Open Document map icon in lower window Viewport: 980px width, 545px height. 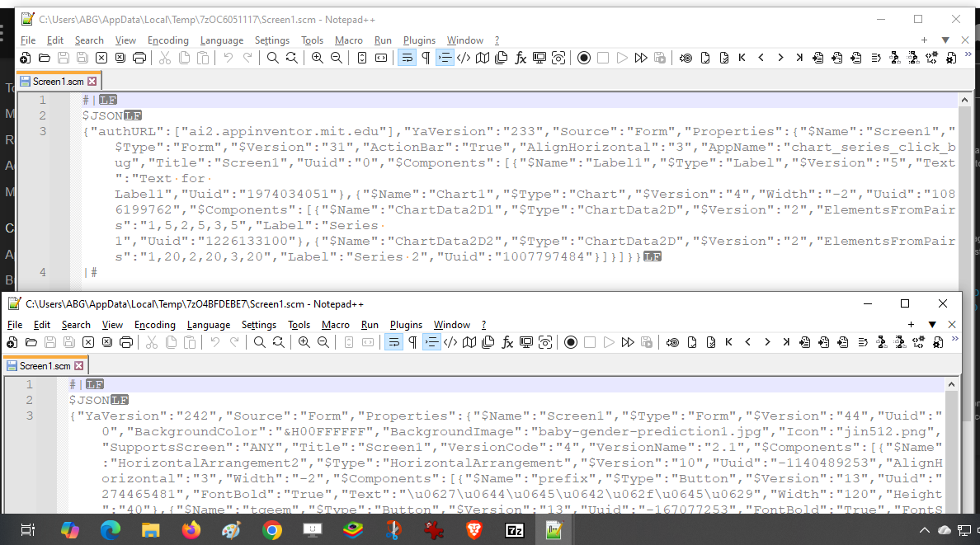pyautogui.click(x=469, y=342)
